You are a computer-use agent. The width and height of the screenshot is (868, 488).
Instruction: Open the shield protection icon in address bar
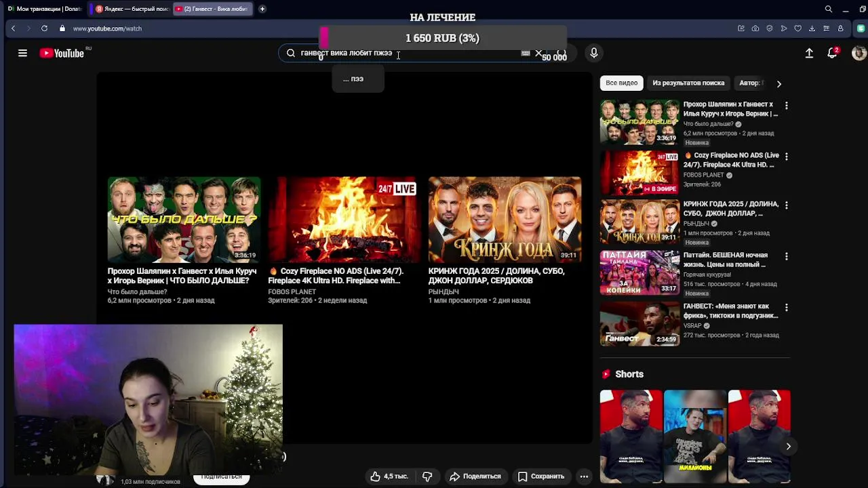(770, 28)
